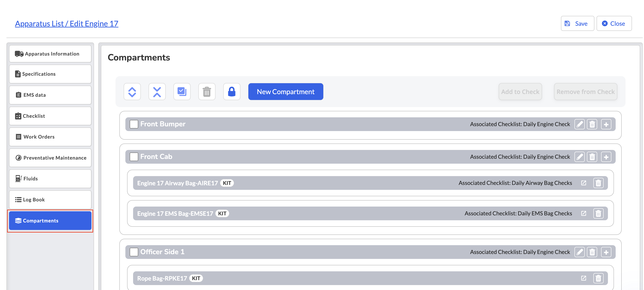
Task: Click Associated Checklist: Daily Airway Bag Checks text
Action: (x=515, y=183)
